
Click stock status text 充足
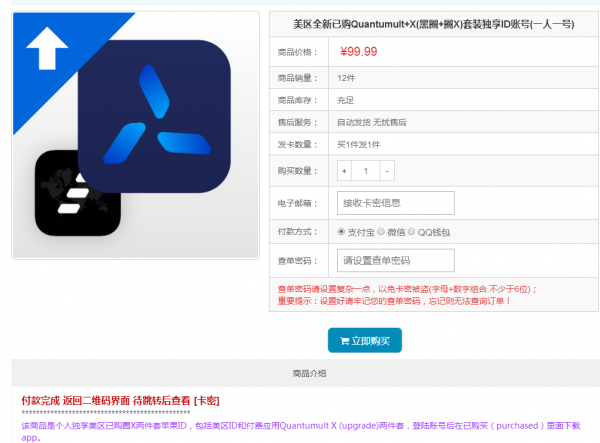[345, 100]
